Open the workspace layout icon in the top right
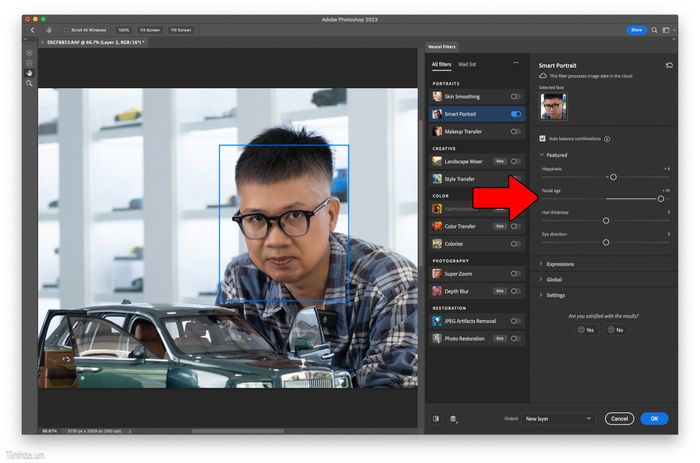This screenshot has height=463, width=700. [x=666, y=30]
